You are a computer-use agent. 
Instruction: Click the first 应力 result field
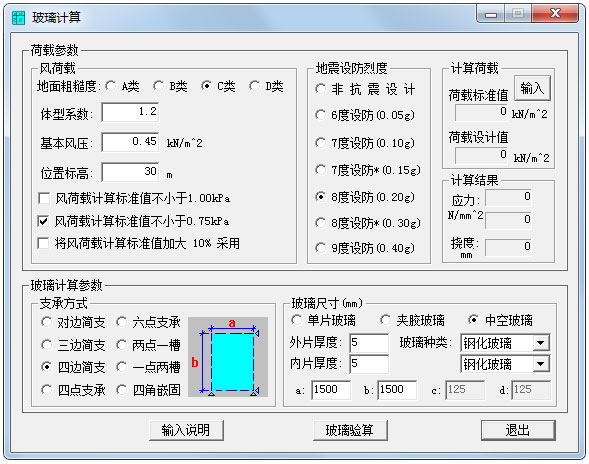[508, 197]
